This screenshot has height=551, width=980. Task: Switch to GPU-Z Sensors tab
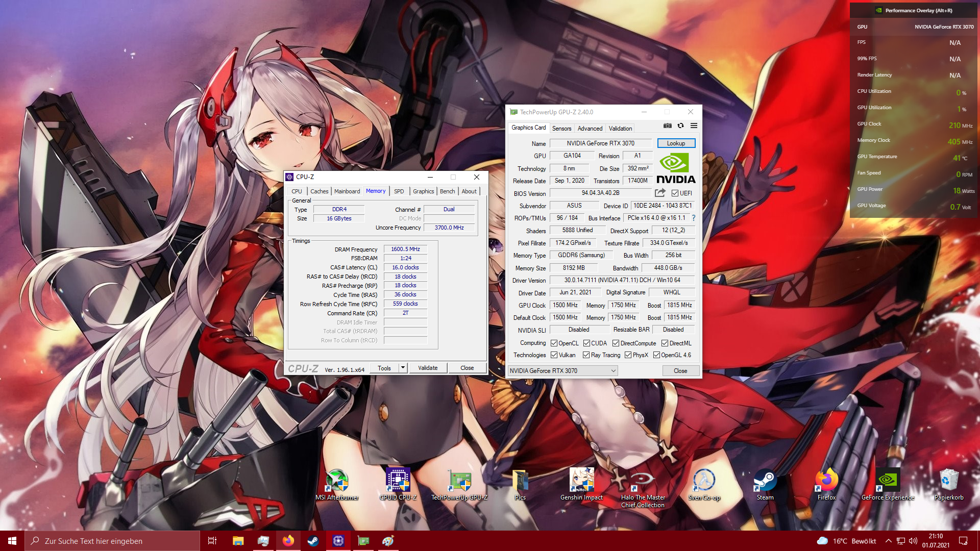point(561,128)
